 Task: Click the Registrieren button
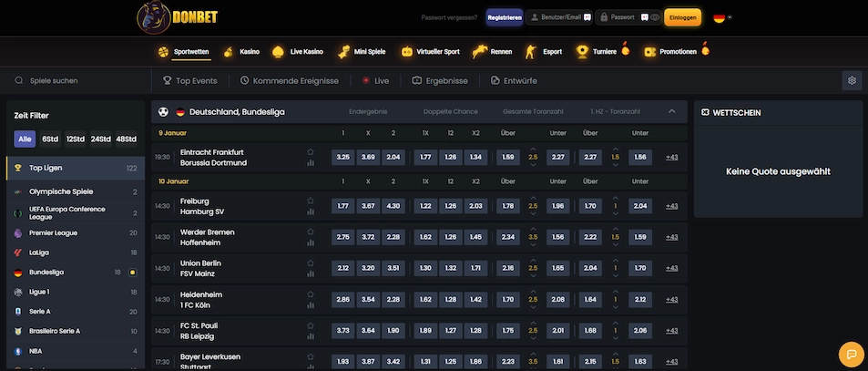pos(505,17)
